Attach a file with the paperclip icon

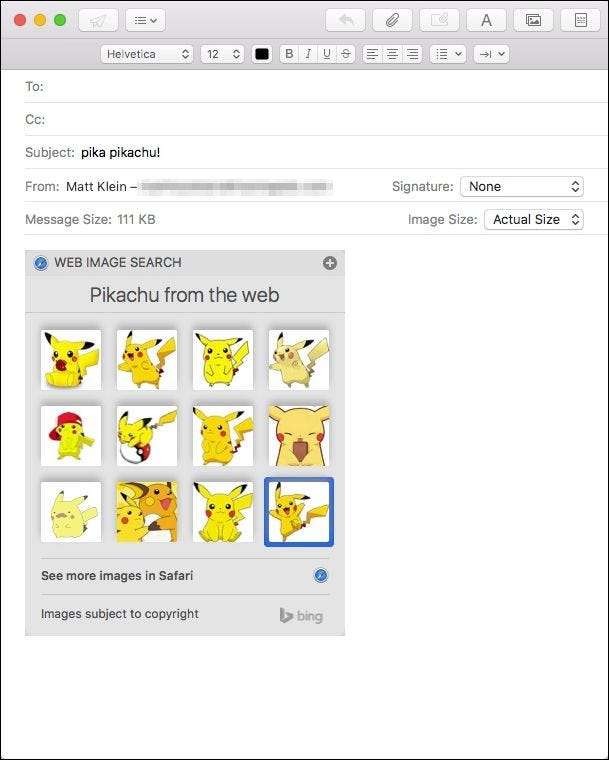(392, 20)
